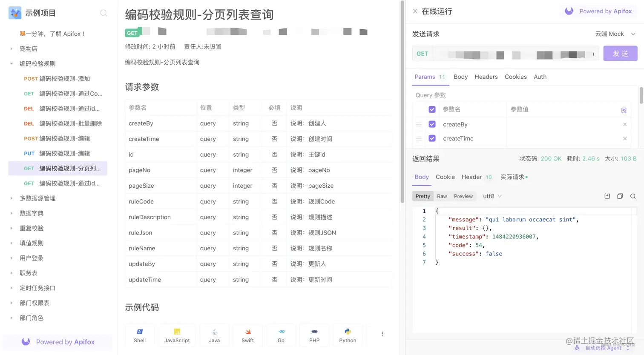Close the 在线运行 panel with the X icon
Viewport: 644px width, 355px height.
click(x=415, y=11)
